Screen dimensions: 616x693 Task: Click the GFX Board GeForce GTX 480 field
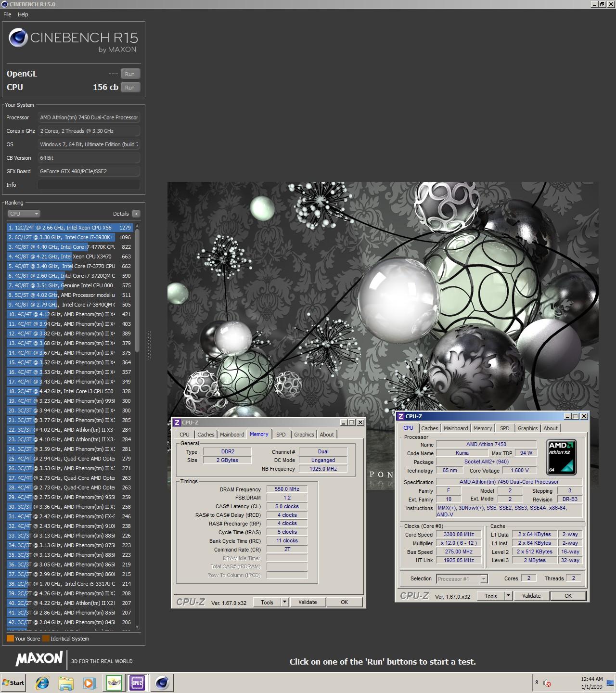click(89, 171)
